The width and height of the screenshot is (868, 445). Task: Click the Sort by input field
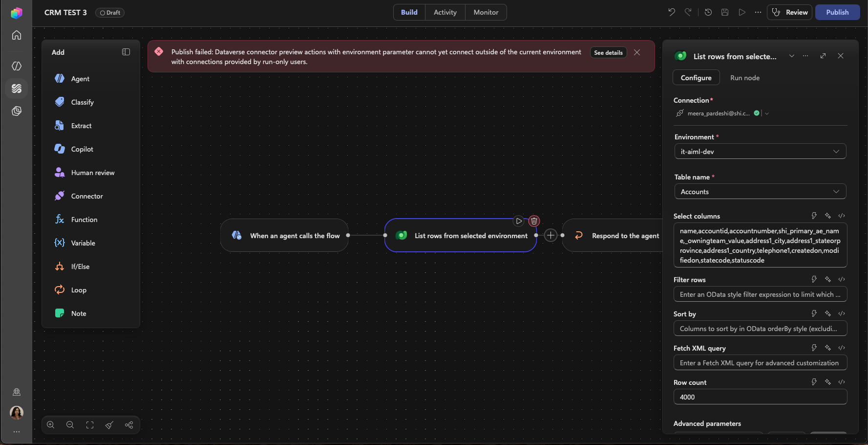pos(760,328)
